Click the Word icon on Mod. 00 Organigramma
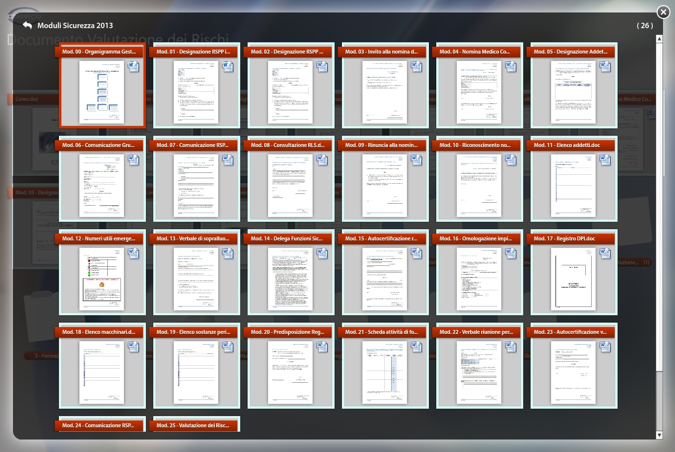Image resolution: width=675 pixels, height=452 pixels. tap(133, 67)
